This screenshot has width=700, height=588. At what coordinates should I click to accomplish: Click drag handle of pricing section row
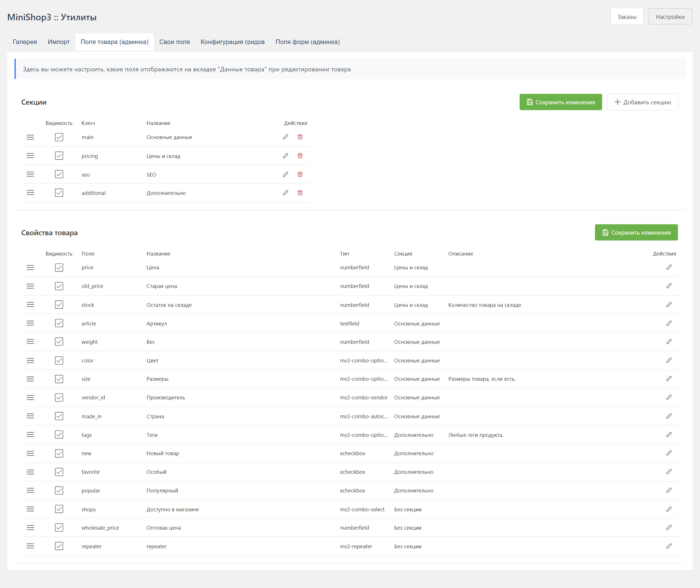pos(30,156)
